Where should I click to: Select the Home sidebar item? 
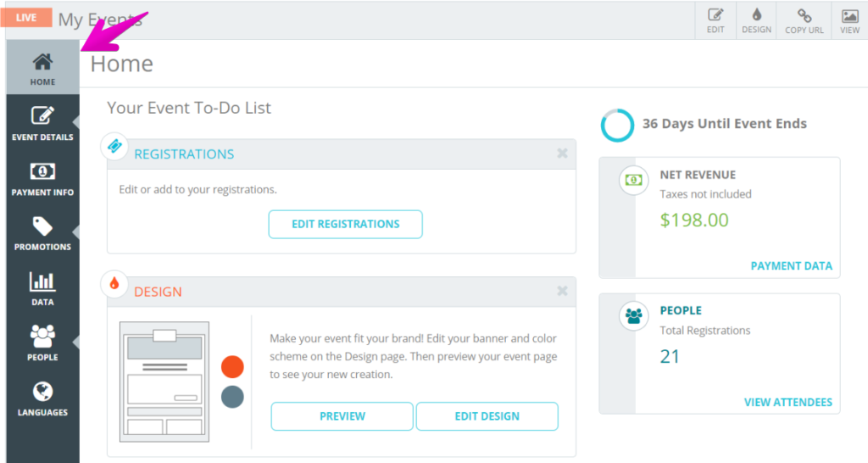42,68
